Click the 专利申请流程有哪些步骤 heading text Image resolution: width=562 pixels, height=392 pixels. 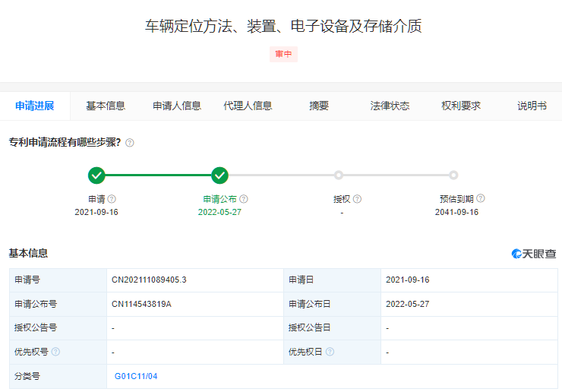pos(65,142)
